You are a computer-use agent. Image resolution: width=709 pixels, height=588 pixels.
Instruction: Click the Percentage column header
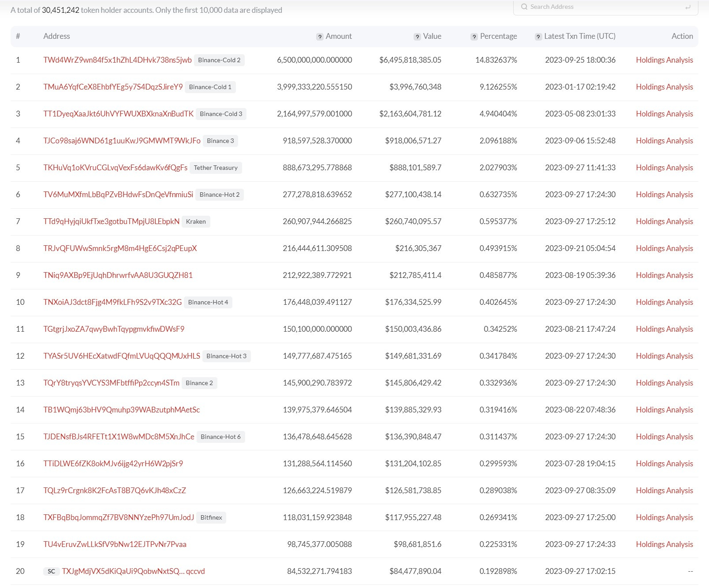498,37
